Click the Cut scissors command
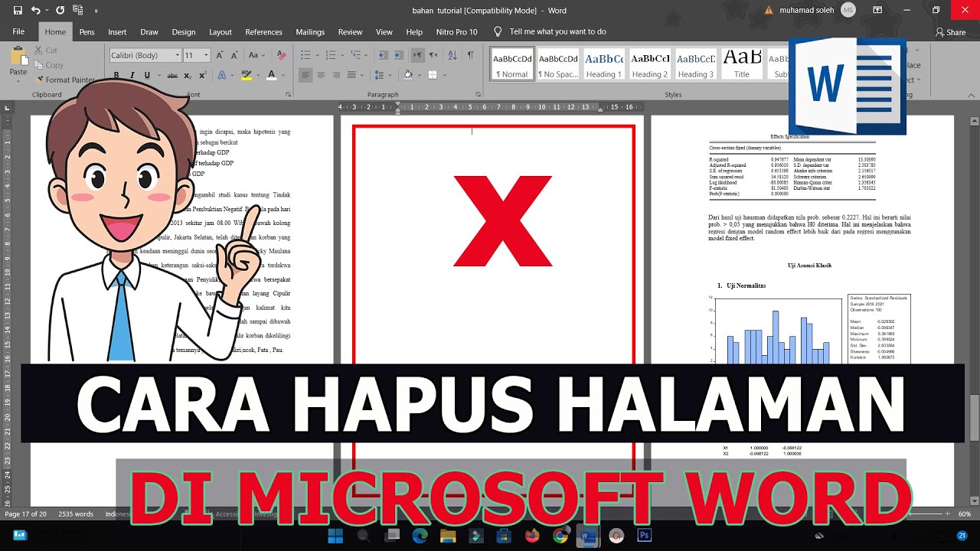This screenshot has width=980, height=551. coord(45,51)
